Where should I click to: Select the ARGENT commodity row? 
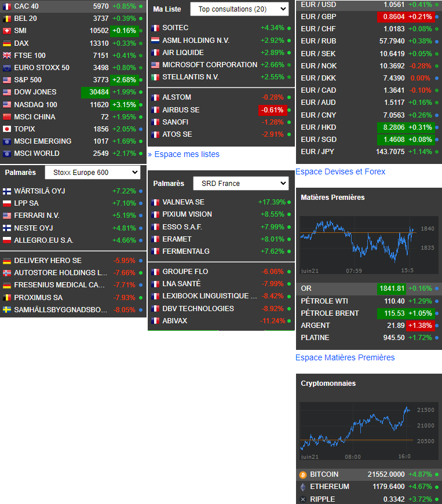click(368, 326)
